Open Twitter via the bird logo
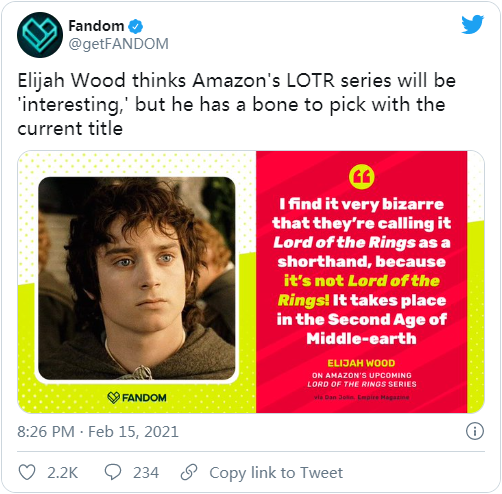The image size is (502, 494). tap(472, 24)
